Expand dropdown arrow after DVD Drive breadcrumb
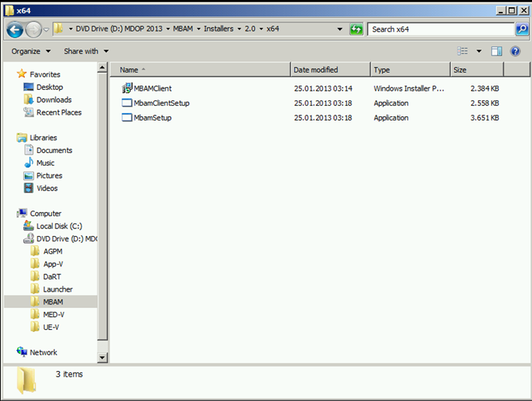 tap(167, 29)
